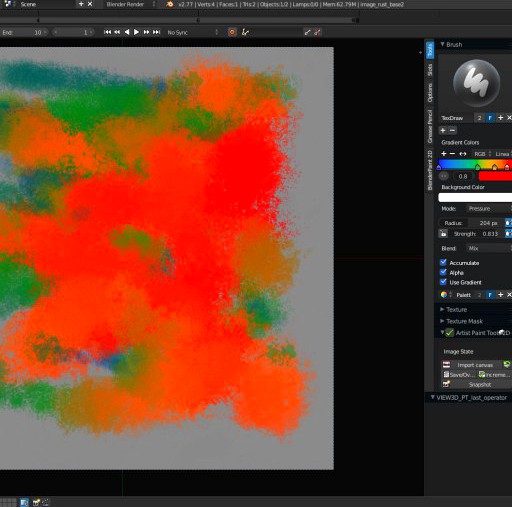Viewport: 512px width, 507px height.
Task: Toggle the palette fake user F button
Action: point(490,295)
